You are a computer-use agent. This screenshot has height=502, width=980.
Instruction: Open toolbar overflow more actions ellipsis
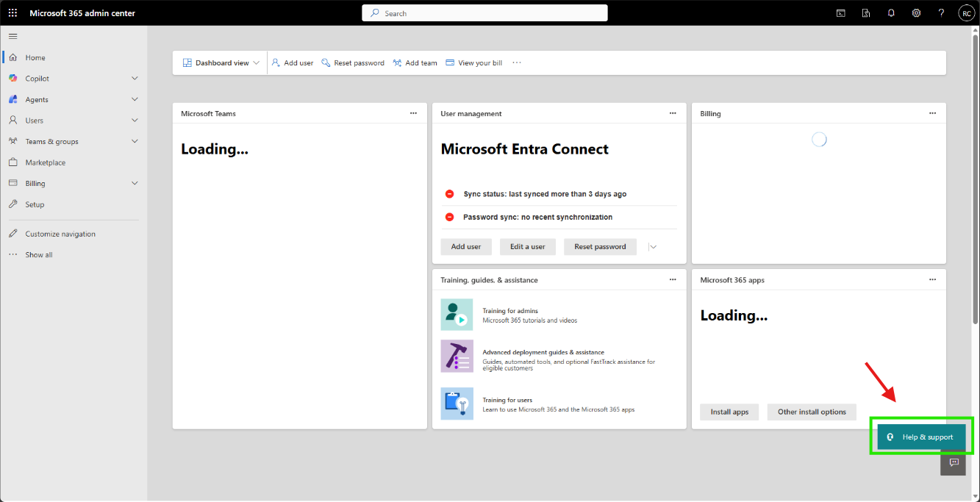517,62
